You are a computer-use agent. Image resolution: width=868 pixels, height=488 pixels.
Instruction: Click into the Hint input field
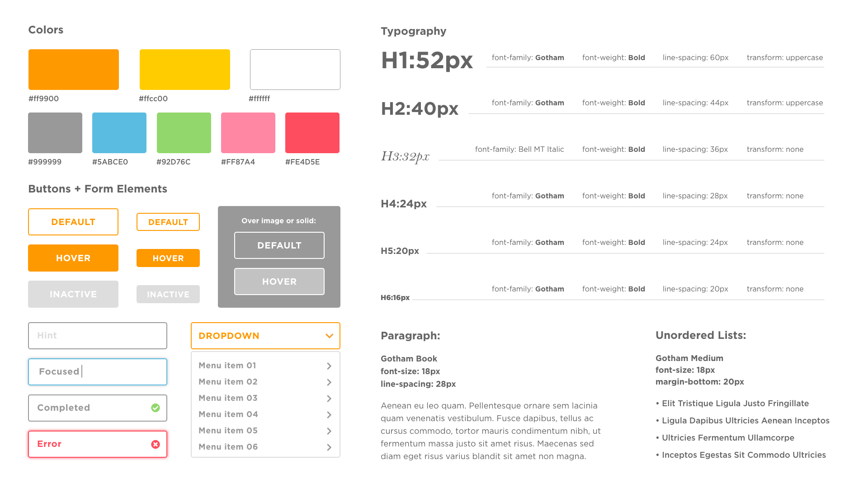click(x=98, y=334)
